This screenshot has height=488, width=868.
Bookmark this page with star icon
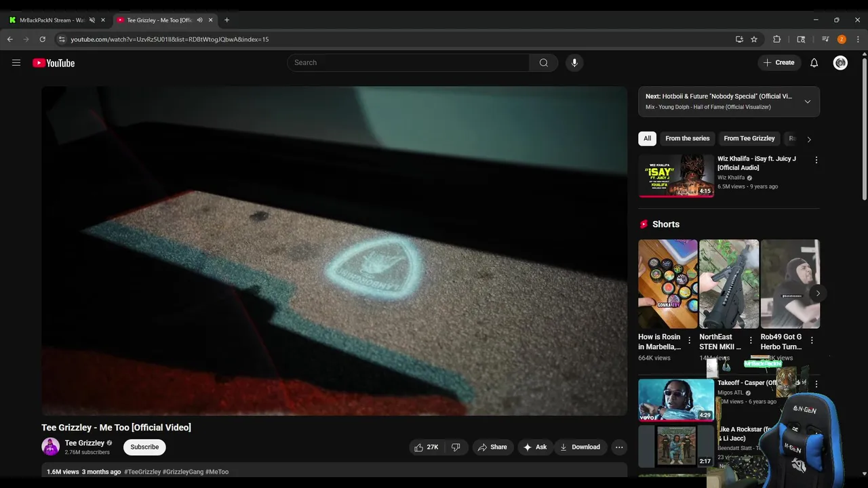[754, 39]
